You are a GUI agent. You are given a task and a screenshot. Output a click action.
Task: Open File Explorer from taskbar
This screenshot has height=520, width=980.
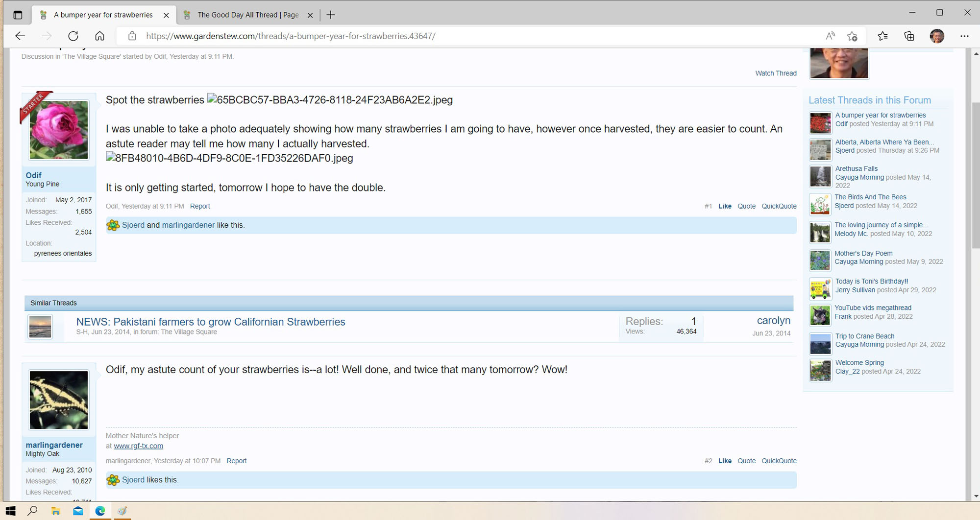55,511
